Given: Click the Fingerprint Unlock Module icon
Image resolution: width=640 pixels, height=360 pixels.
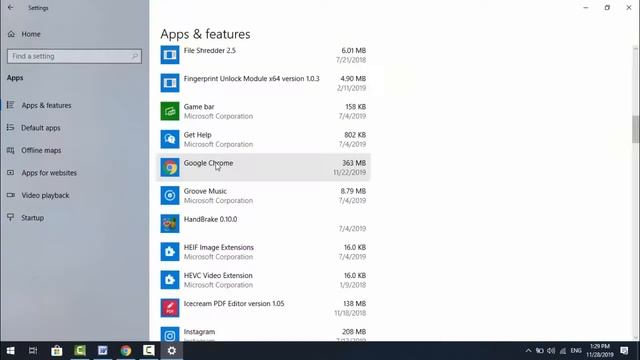Looking at the screenshot, I should click(170, 83).
